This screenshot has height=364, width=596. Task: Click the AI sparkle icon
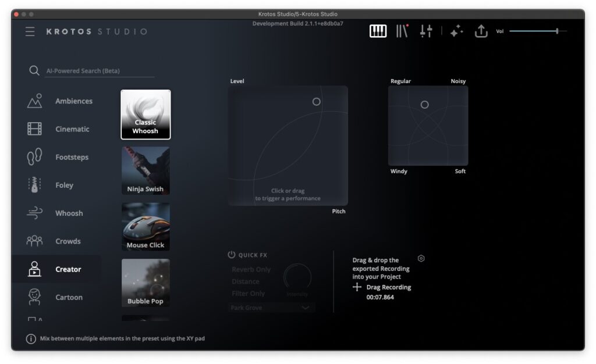(456, 31)
